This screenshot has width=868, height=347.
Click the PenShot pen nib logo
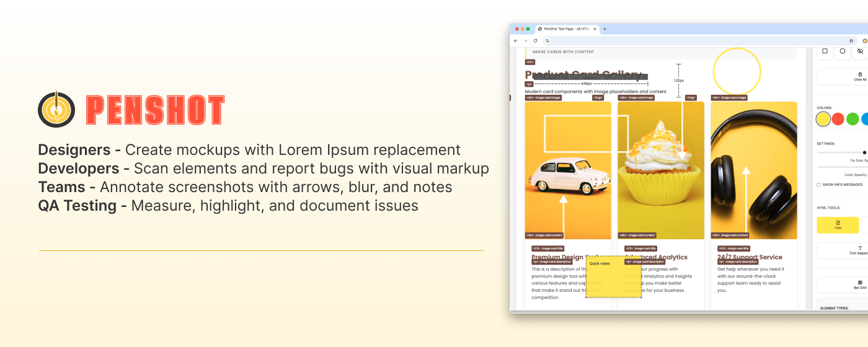coord(56,110)
